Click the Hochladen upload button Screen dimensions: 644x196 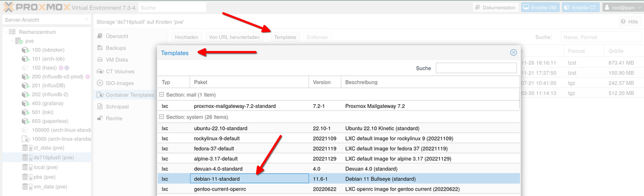tap(187, 37)
